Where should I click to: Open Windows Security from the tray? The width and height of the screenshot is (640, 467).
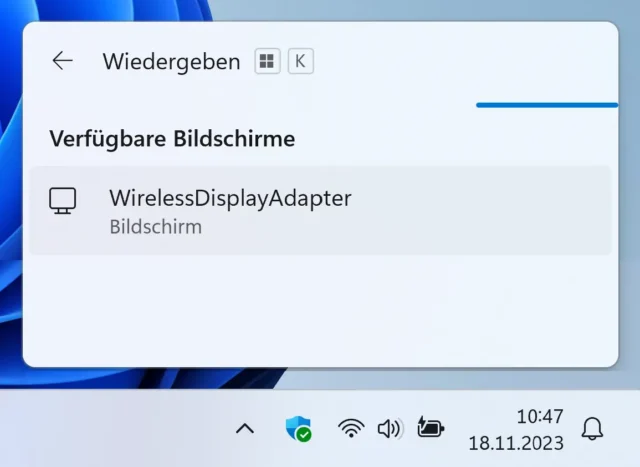(298, 429)
